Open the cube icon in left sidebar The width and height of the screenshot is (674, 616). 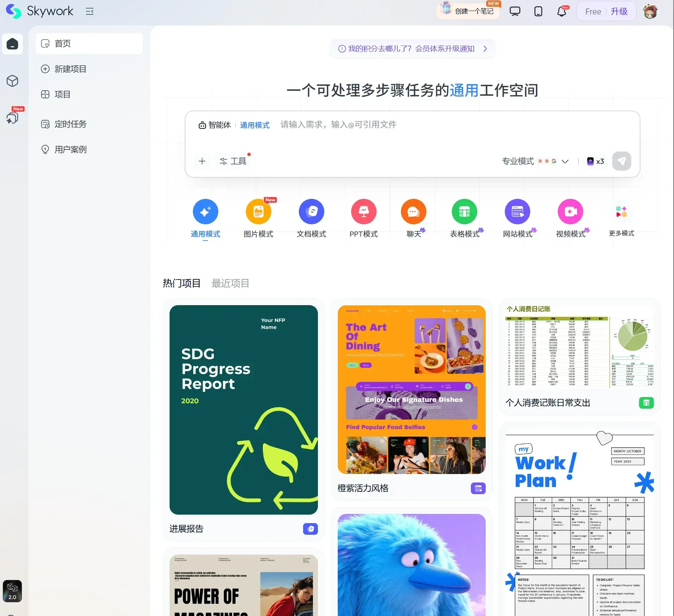[x=12, y=81]
